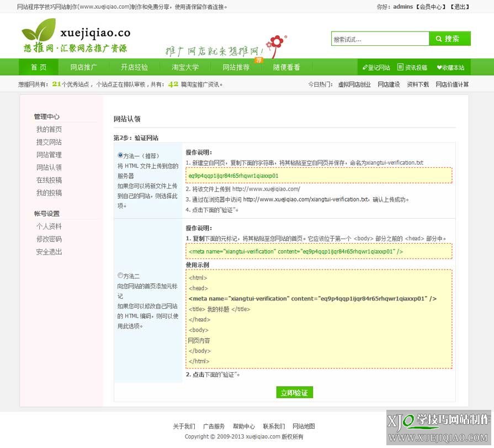Click into the search input field
The height and width of the screenshot is (448, 494).
point(380,39)
